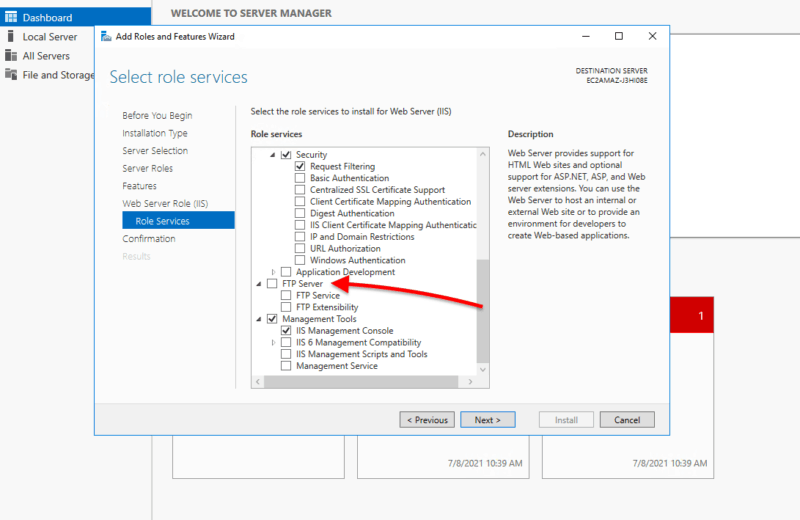Click the horizontal scroll left arrow

coord(258,382)
